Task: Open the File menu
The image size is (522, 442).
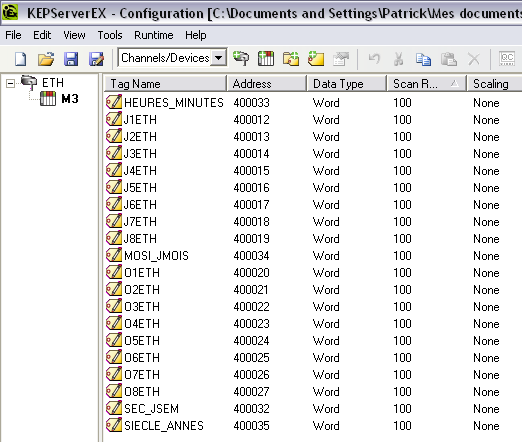Action: click(13, 35)
